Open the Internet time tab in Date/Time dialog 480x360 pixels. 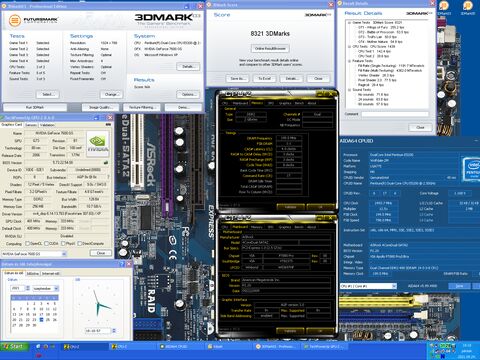(51, 273)
